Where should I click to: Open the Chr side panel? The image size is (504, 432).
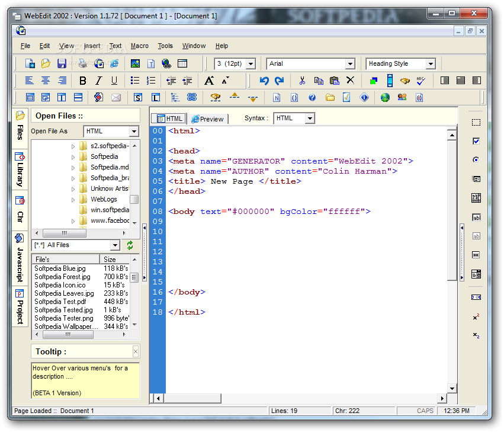coord(20,210)
